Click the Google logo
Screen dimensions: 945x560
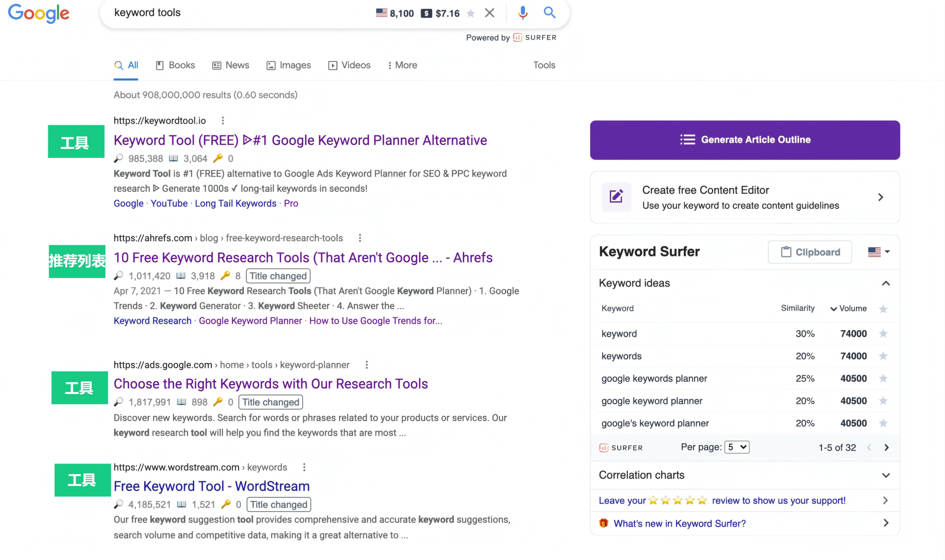click(x=38, y=14)
